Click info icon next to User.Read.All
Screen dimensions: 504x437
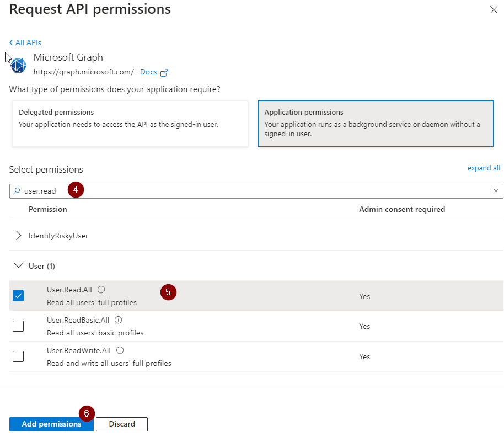pyautogui.click(x=101, y=290)
